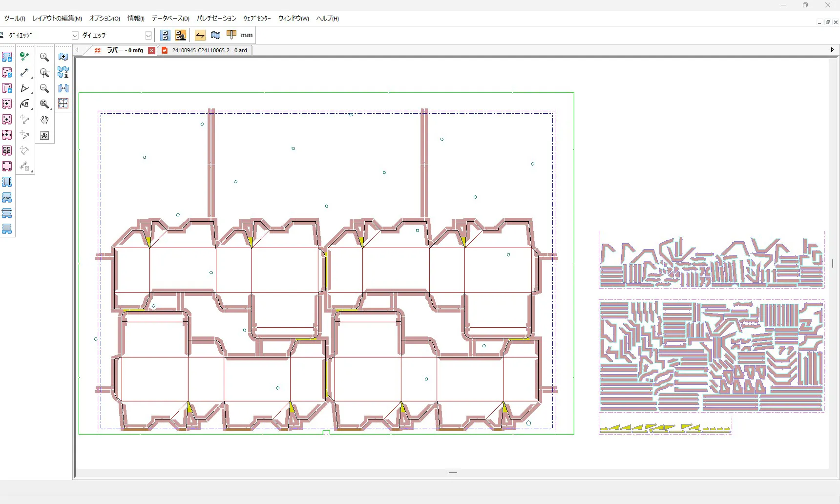Click the mm units button
The image size is (840, 504).
point(247,35)
